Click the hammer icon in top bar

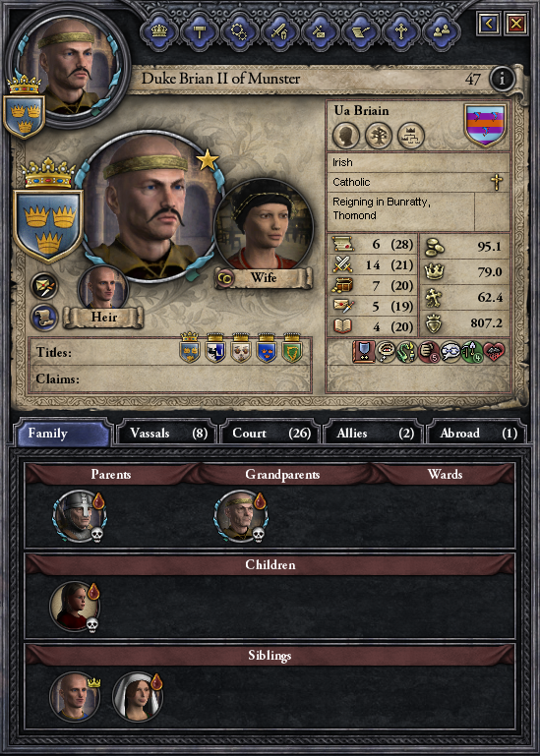200,31
